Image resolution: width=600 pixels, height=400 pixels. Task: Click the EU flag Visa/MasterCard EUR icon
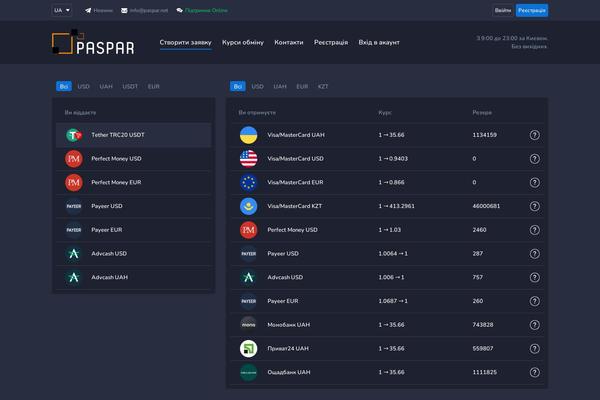point(248,183)
